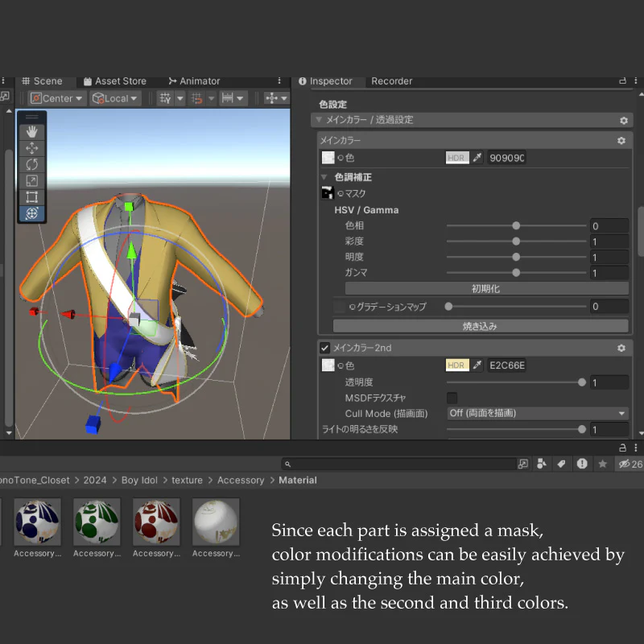Click the search by type icon
Viewport: 644px width, 644px height.
point(542,464)
